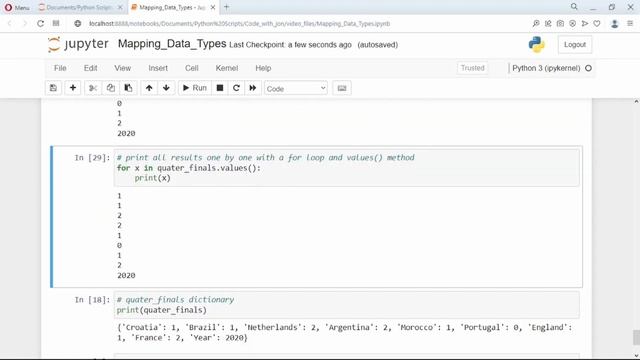Paste cells below icon
The image size is (640, 360).
(128, 88)
